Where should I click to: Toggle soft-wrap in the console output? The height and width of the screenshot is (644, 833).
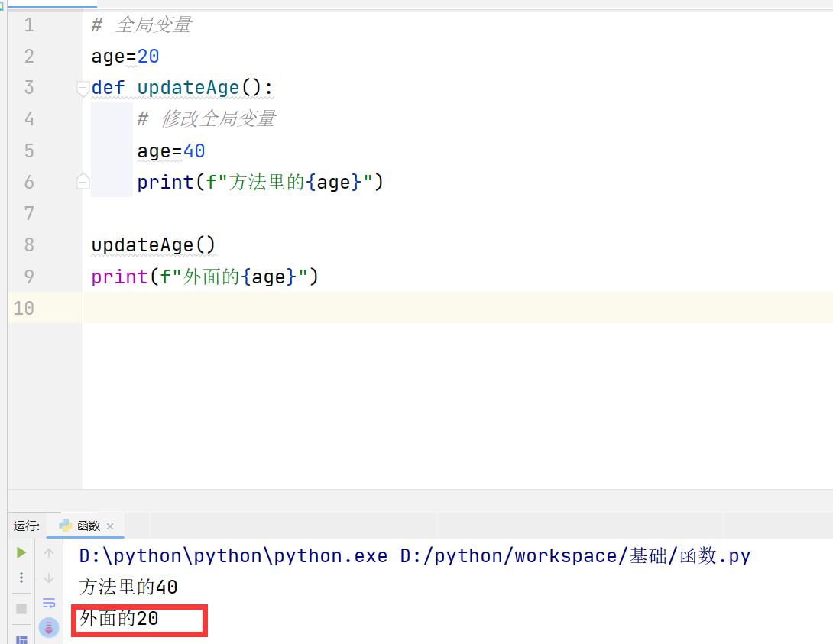point(49,603)
